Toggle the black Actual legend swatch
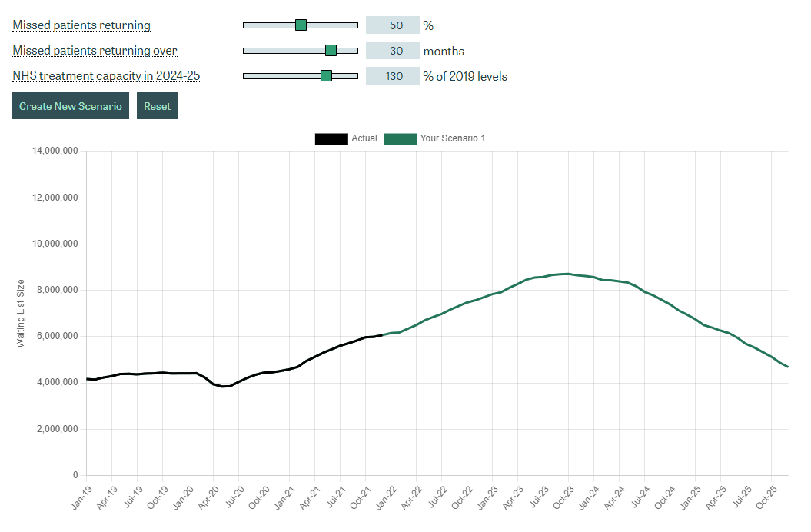The height and width of the screenshot is (532, 811). 331,138
